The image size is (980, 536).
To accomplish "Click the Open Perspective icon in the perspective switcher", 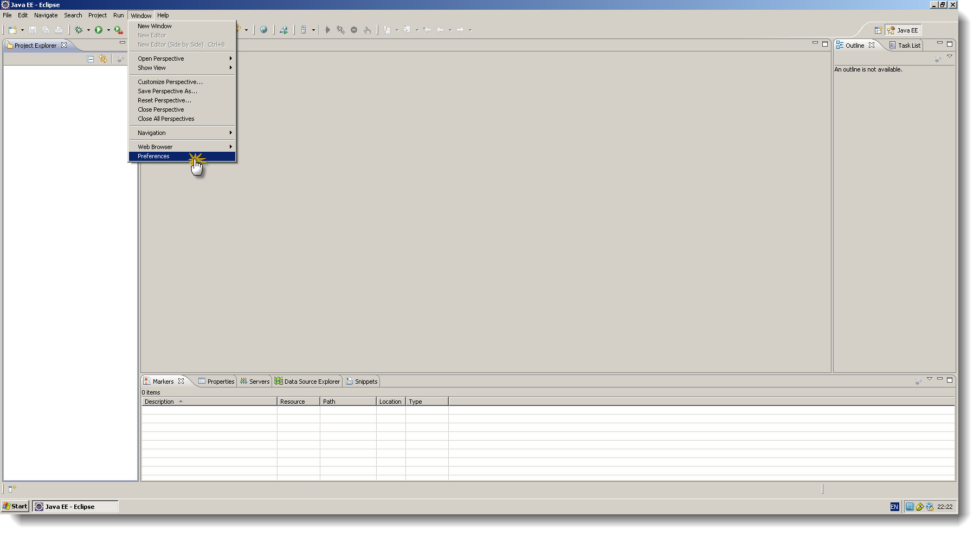I will 879,30.
